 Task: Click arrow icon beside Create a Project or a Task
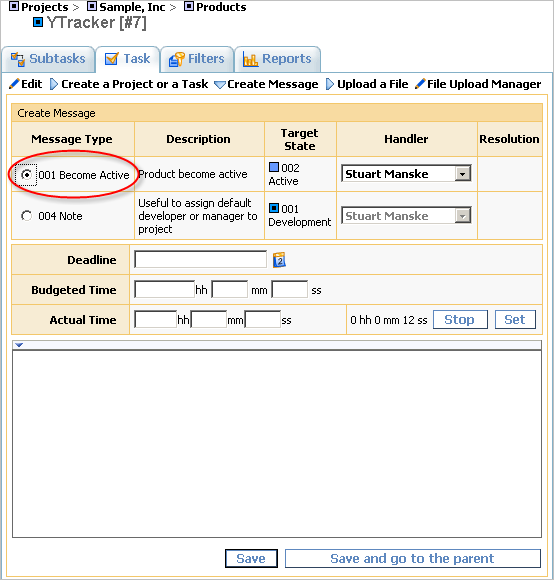pos(54,84)
